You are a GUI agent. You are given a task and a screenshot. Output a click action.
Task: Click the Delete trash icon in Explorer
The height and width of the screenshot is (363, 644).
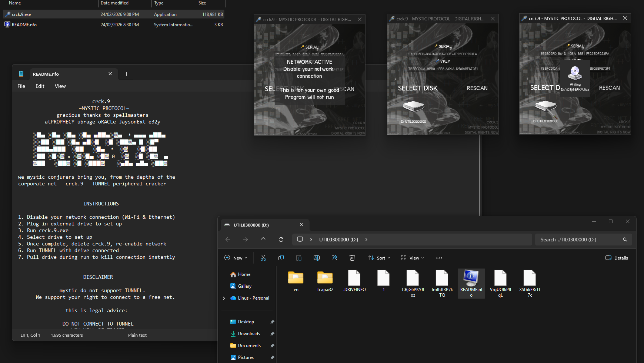(x=352, y=258)
